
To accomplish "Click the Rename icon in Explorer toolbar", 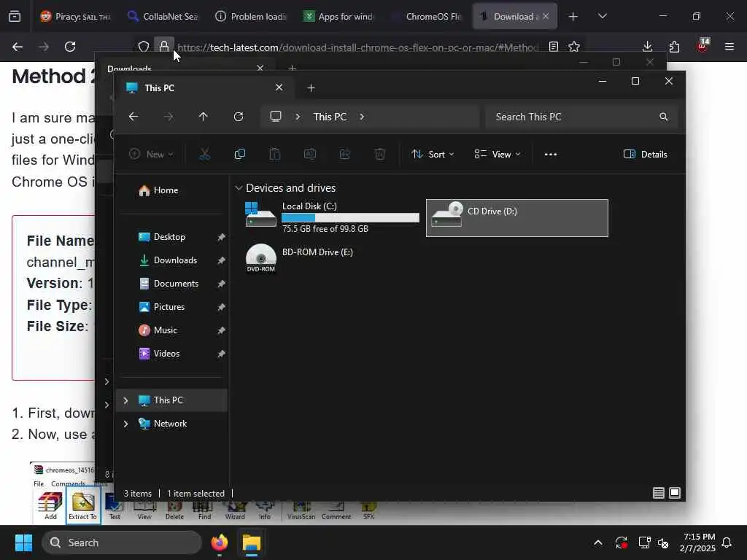I will [309, 155].
